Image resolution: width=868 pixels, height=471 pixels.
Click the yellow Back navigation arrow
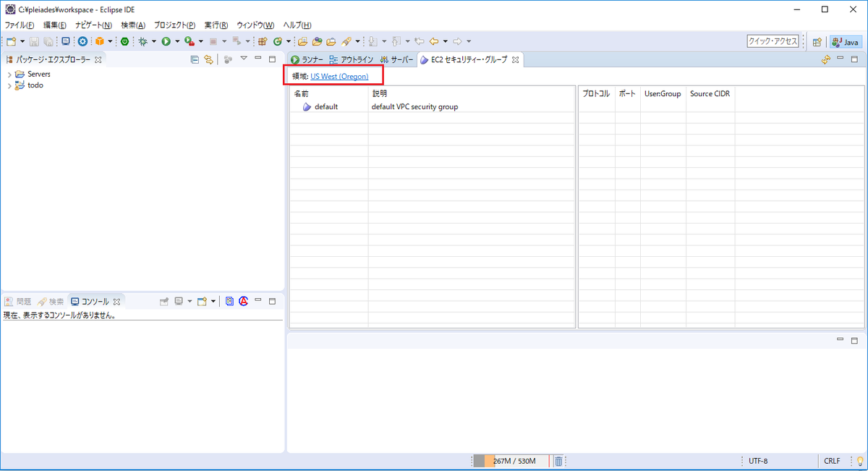tap(433, 41)
